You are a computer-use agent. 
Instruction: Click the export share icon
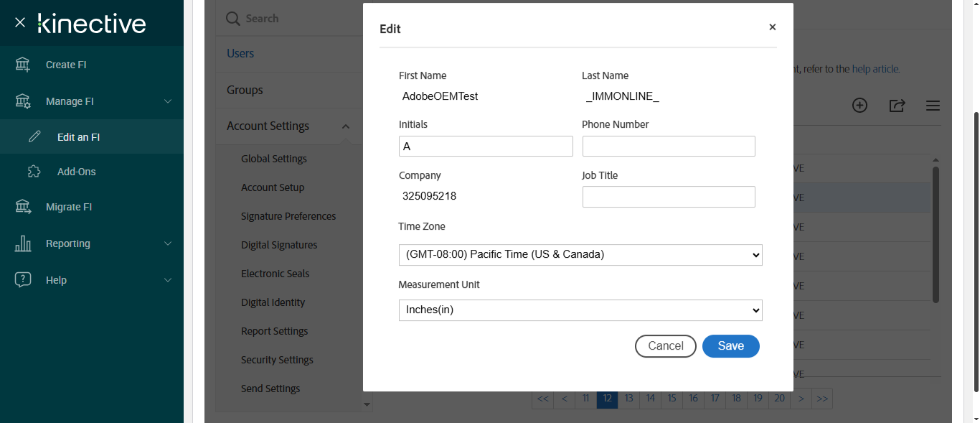point(897,106)
